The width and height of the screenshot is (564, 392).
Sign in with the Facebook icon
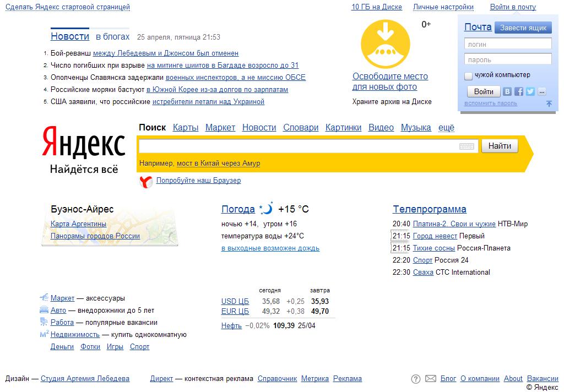coord(519,91)
